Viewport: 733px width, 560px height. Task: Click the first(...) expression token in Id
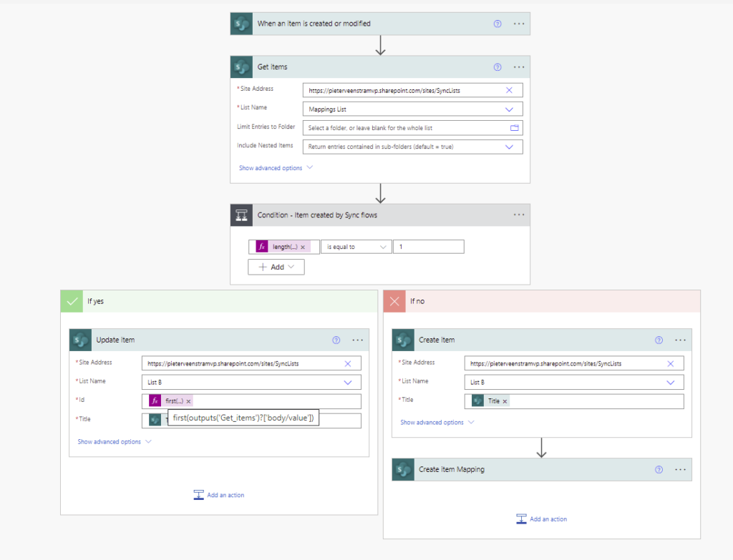170,401
